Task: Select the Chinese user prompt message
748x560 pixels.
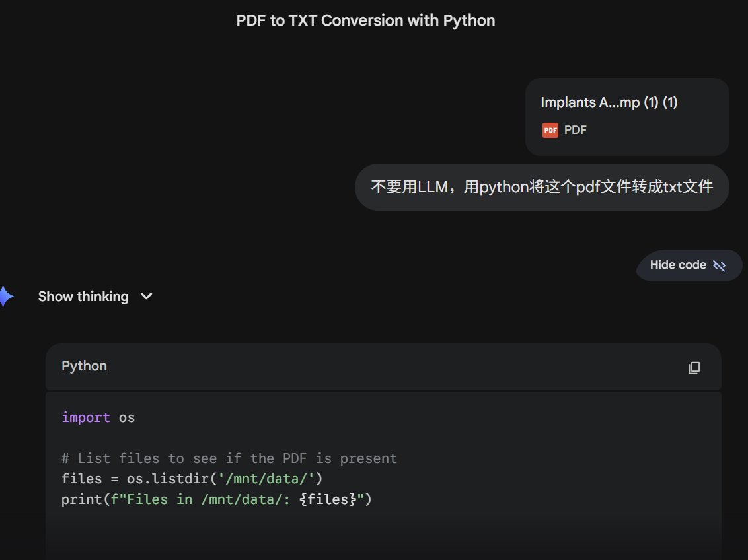Action: click(x=542, y=187)
